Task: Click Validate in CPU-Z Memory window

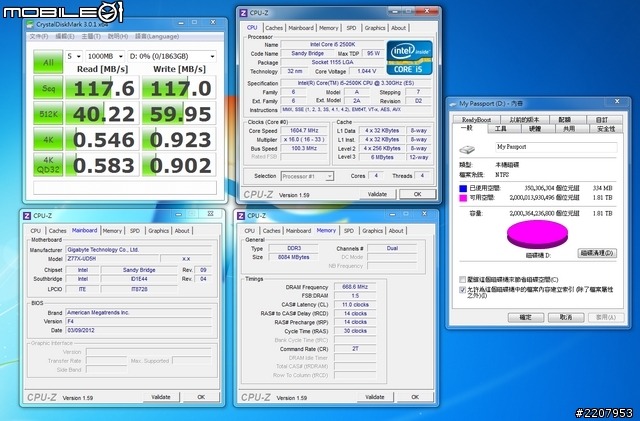Action: pos(375,397)
